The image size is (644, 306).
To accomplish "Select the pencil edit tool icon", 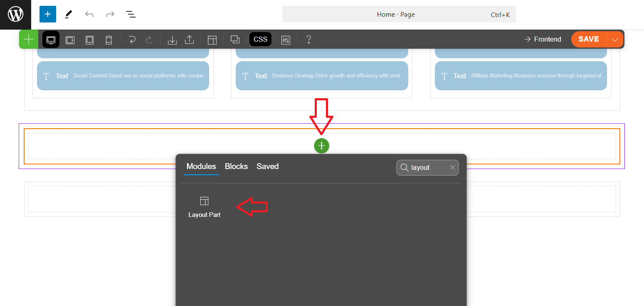I will [x=69, y=15].
